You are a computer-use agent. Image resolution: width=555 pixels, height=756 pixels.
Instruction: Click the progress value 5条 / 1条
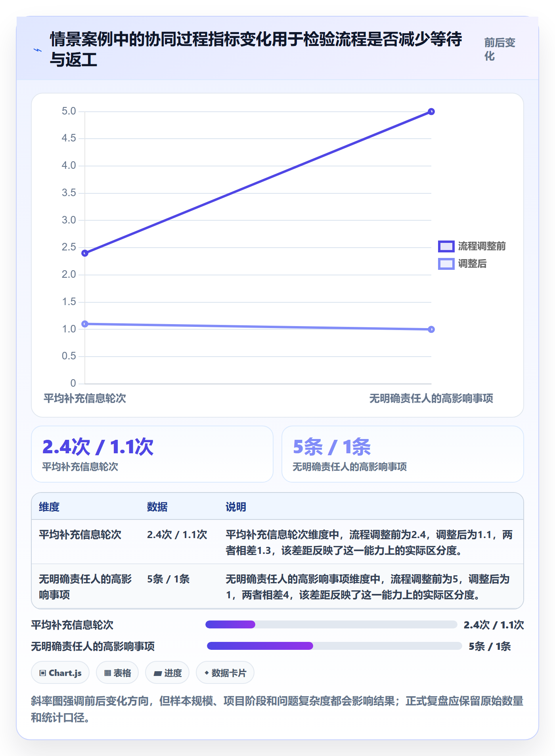(x=490, y=646)
